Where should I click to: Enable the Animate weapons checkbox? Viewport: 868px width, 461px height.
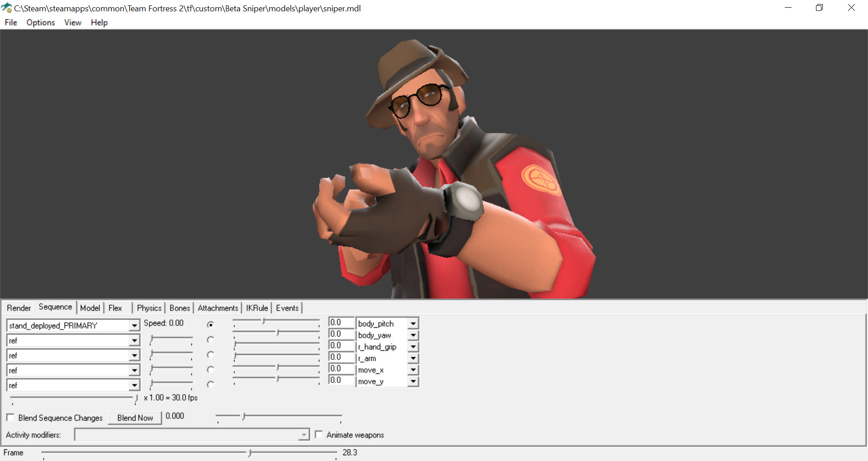pyautogui.click(x=319, y=434)
